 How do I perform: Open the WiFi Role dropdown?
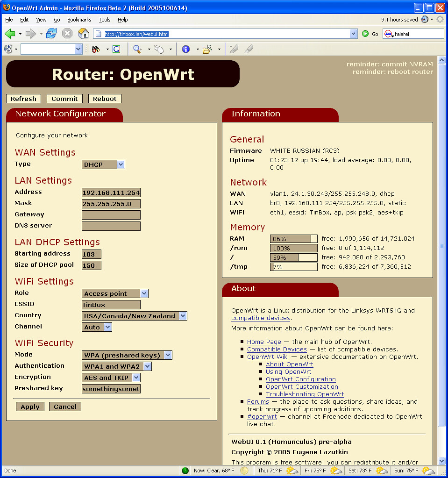point(115,293)
